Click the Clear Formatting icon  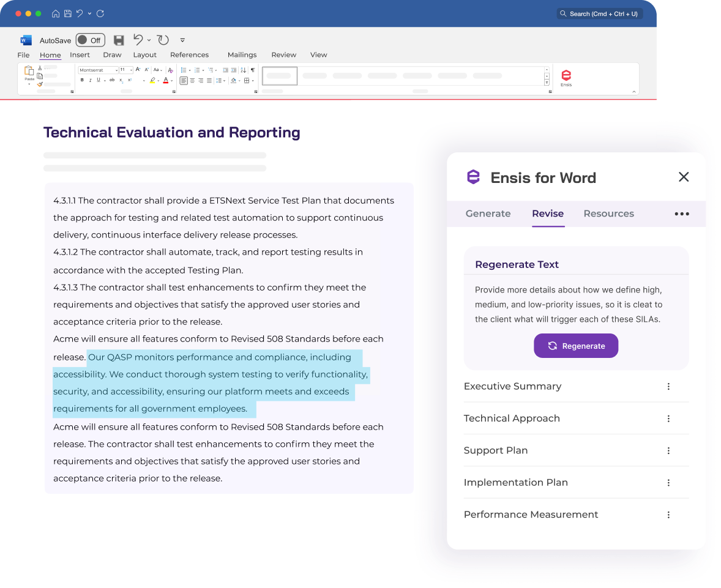tap(171, 70)
